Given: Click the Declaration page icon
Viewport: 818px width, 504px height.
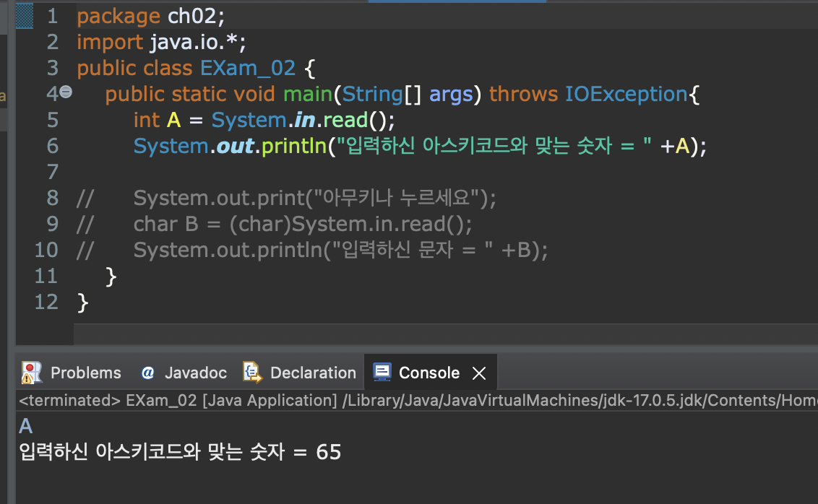Looking at the screenshot, I should click(x=252, y=373).
